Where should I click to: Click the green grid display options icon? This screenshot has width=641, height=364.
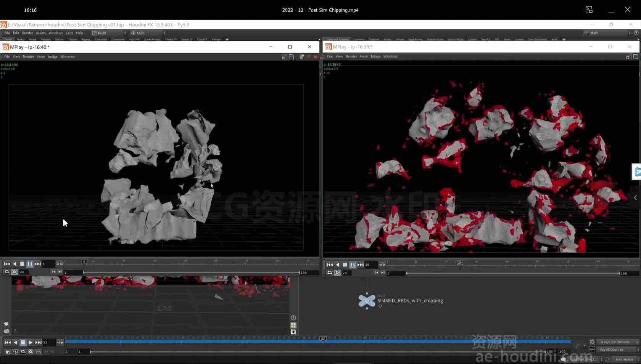pos(293,325)
